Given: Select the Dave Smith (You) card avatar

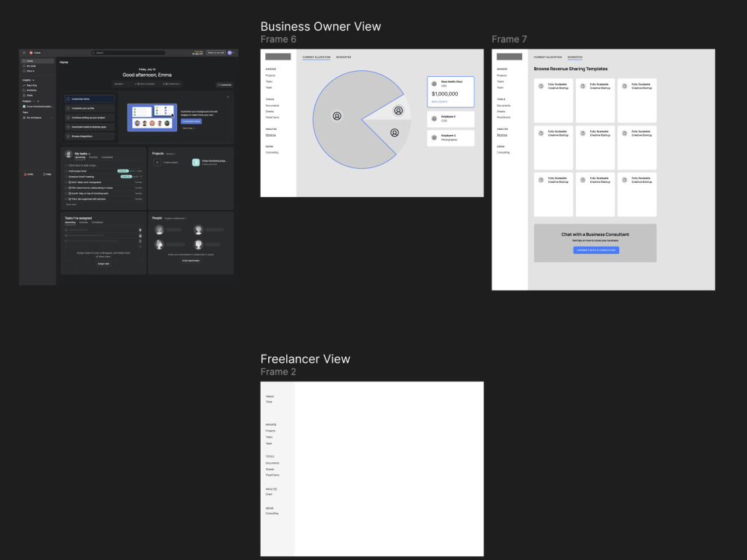Looking at the screenshot, I should (x=434, y=84).
